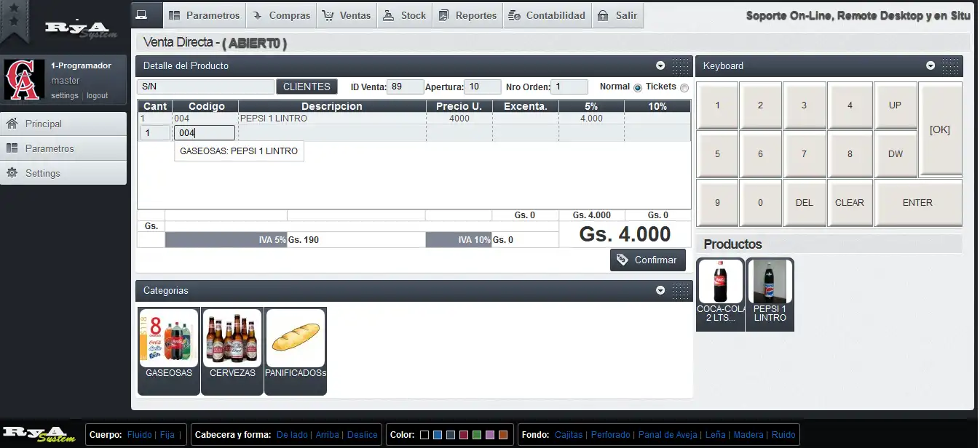Viewport: 980px width, 448px height.
Task: Click the ID Venta field
Action: [405, 87]
